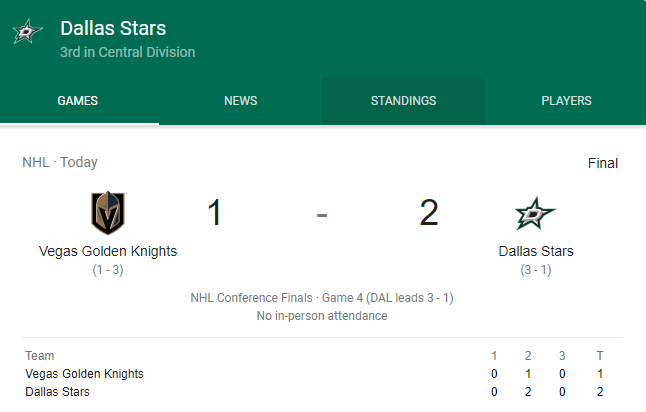Click the Vegas score of 1
This screenshot has height=412, width=646.
(x=215, y=213)
